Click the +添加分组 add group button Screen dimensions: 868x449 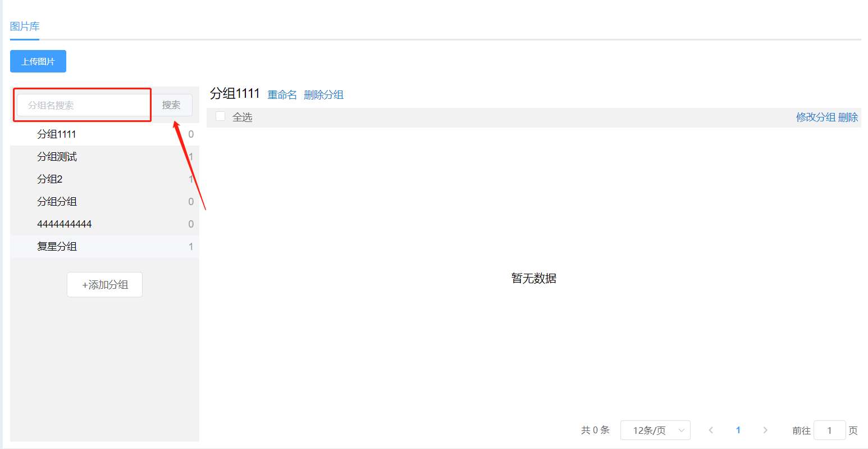[104, 285]
